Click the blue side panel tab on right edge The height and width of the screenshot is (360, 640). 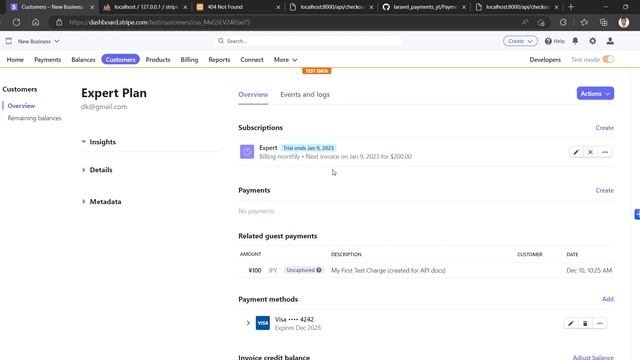[637, 214]
